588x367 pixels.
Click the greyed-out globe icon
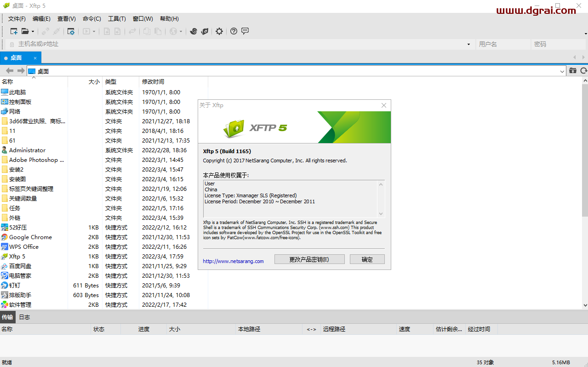coord(173,31)
